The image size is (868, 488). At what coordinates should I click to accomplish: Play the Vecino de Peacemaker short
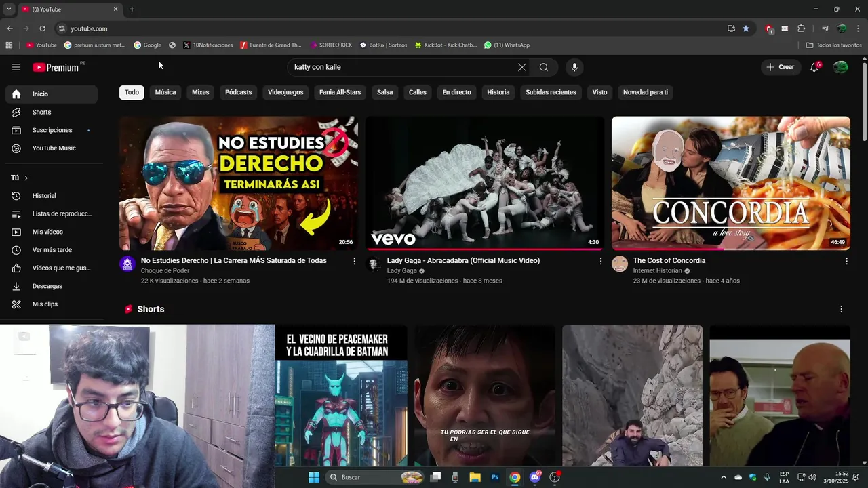coord(341,396)
